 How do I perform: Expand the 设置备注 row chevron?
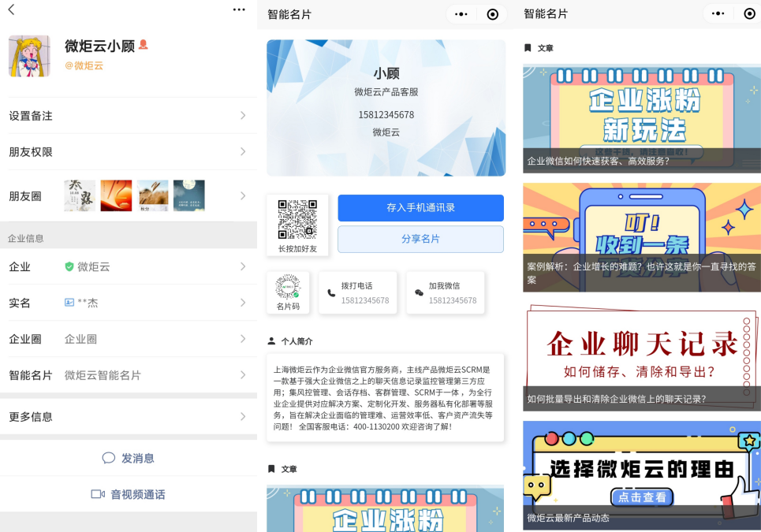pos(243,115)
